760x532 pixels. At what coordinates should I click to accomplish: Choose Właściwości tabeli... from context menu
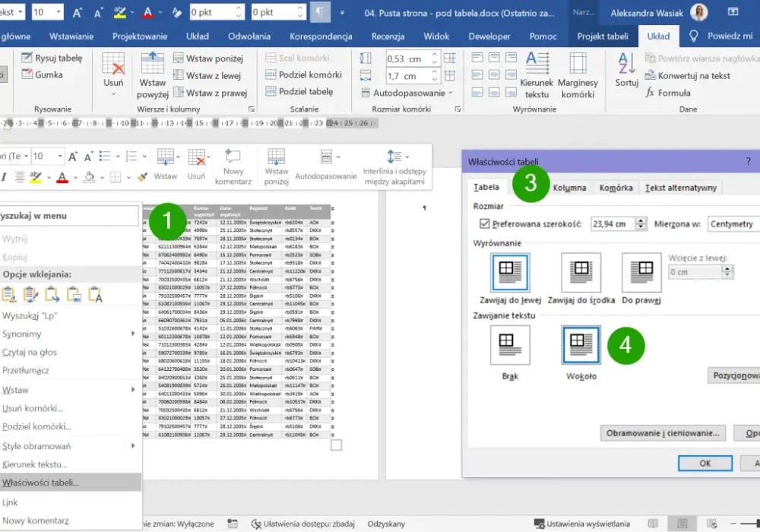coord(70,483)
